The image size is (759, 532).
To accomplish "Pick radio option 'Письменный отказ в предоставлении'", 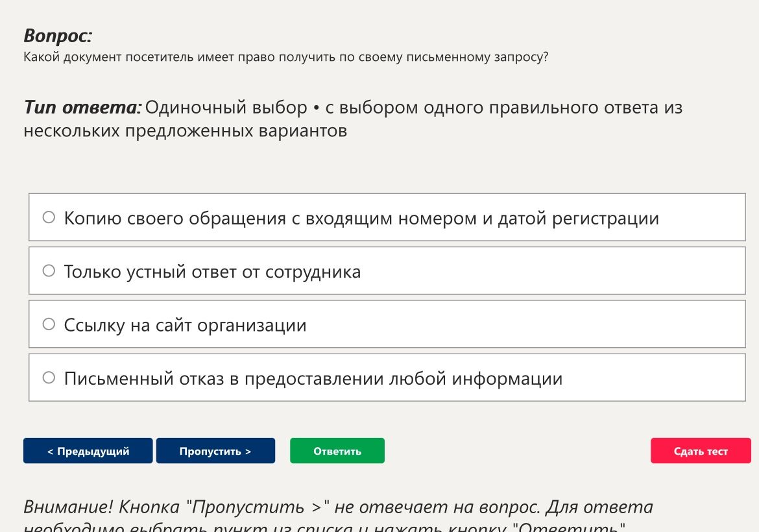I will pos(49,378).
